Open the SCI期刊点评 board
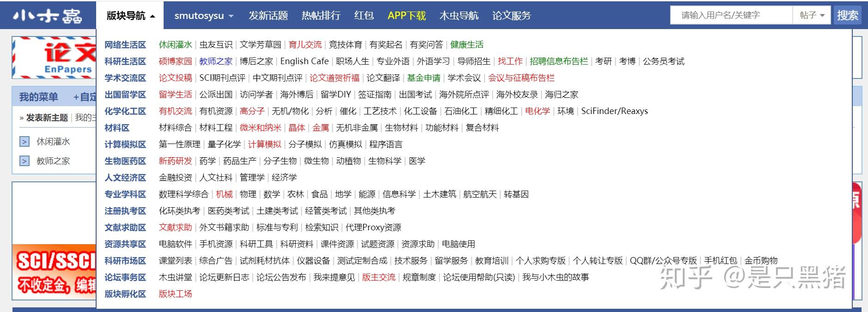The width and height of the screenshot is (868, 312). point(222,78)
